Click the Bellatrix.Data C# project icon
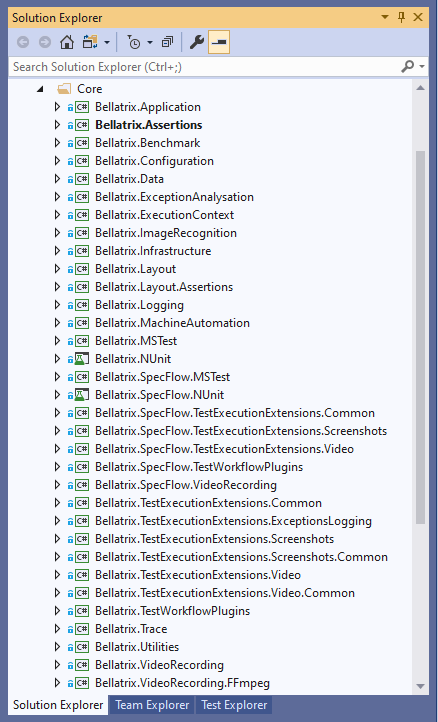Image resolution: width=438 pixels, height=722 pixels. pos(82,179)
